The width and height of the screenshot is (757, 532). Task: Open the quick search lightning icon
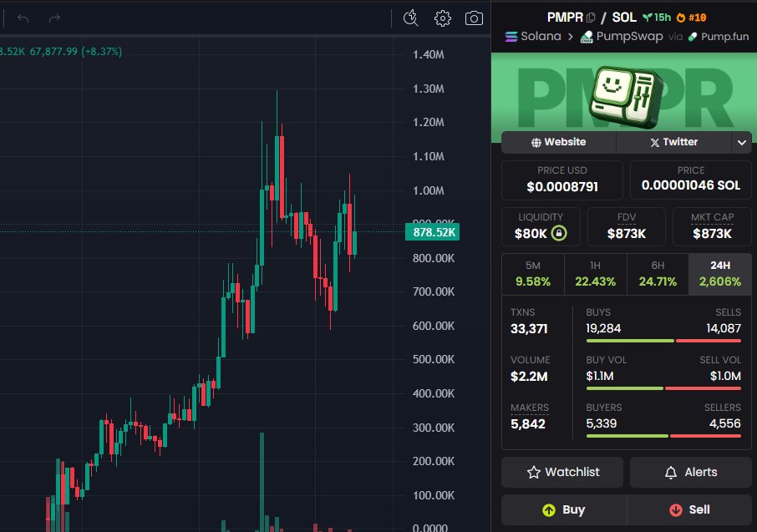[411, 18]
